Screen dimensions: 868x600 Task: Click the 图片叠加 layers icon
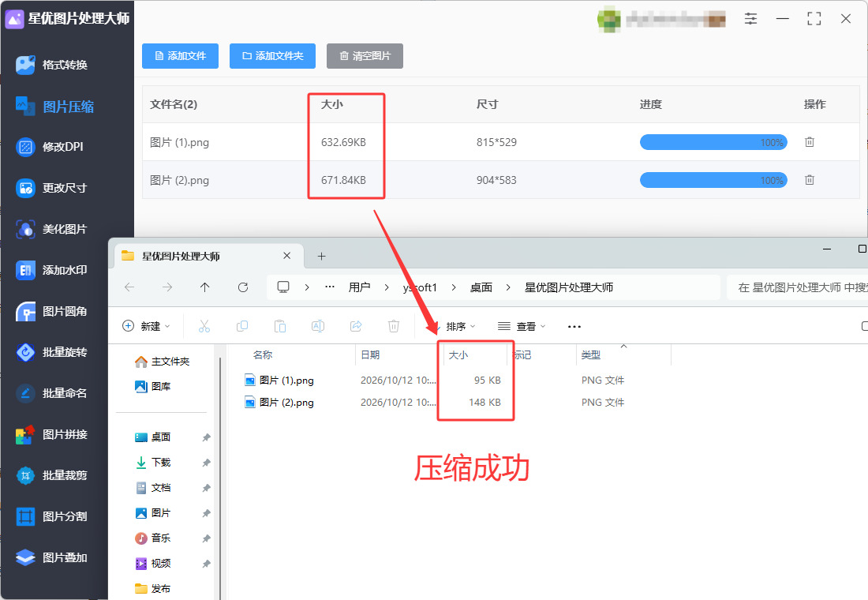[x=25, y=557]
